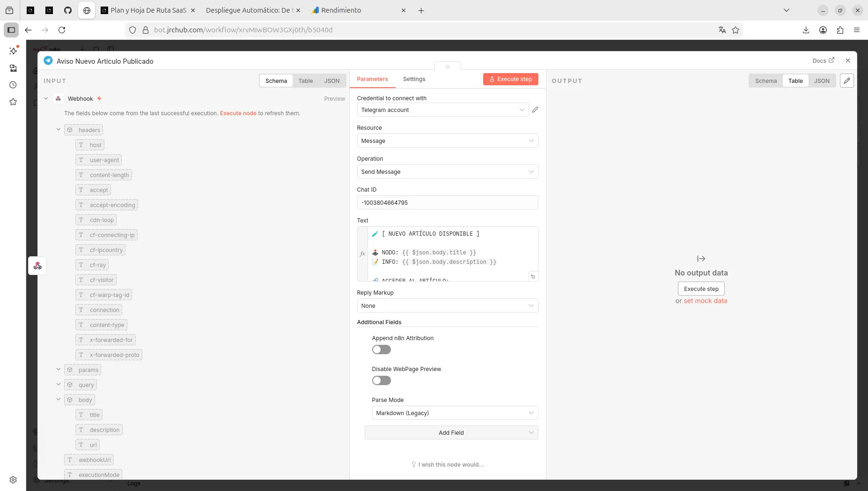The width and height of the screenshot is (868, 491).
Task: Open Docs external link
Action: click(x=823, y=60)
